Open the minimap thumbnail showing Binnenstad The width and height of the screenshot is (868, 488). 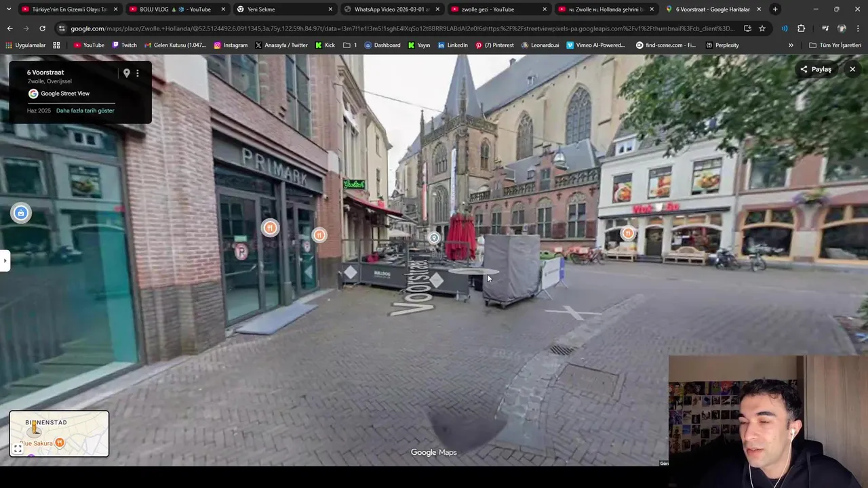[x=59, y=434]
